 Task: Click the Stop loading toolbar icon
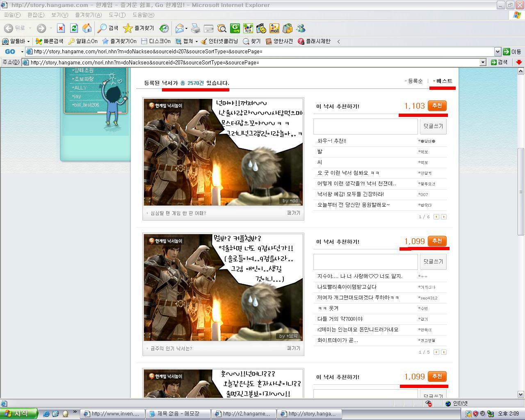point(61,28)
